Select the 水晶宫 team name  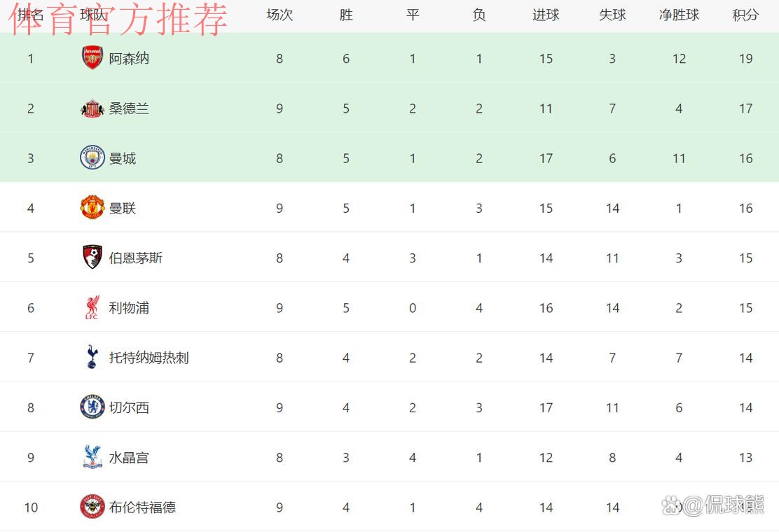tap(129, 458)
